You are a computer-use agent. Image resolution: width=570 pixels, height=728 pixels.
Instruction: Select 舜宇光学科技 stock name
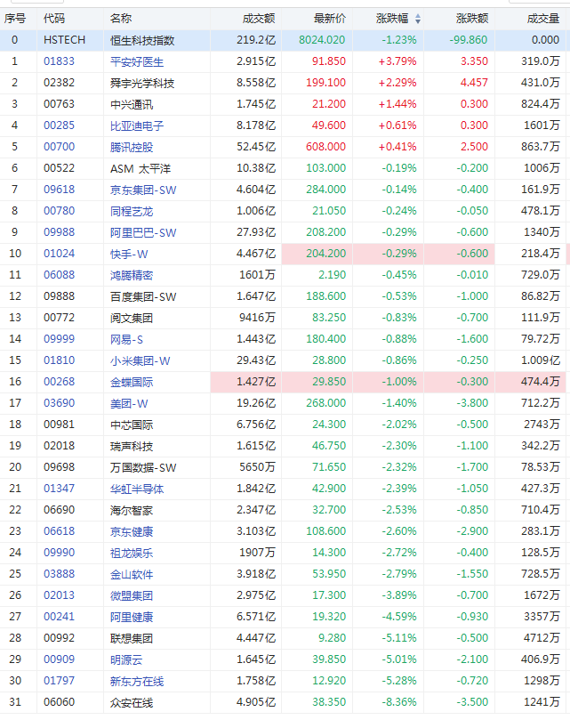point(142,83)
